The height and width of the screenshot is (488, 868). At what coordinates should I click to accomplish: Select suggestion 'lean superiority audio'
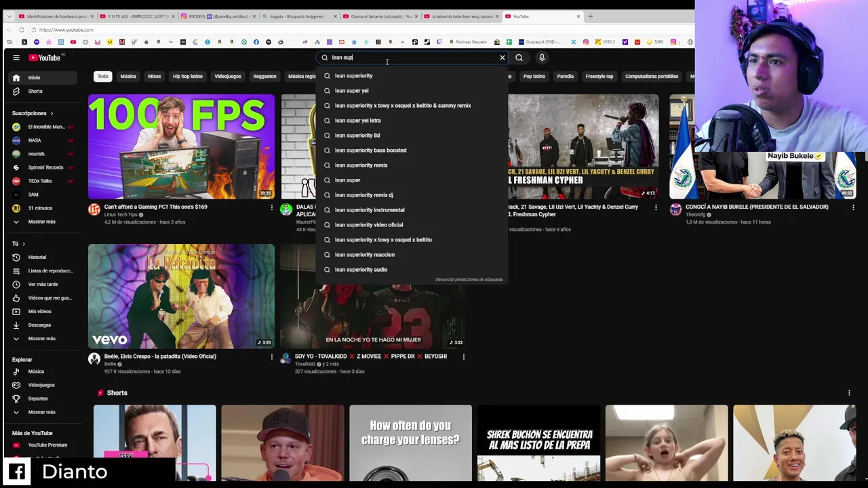pyautogui.click(x=412, y=270)
